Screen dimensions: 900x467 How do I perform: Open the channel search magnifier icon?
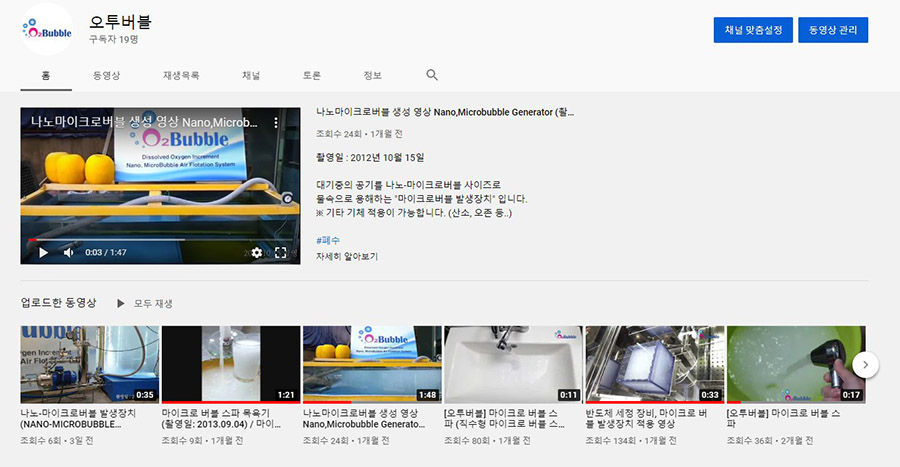432,75
